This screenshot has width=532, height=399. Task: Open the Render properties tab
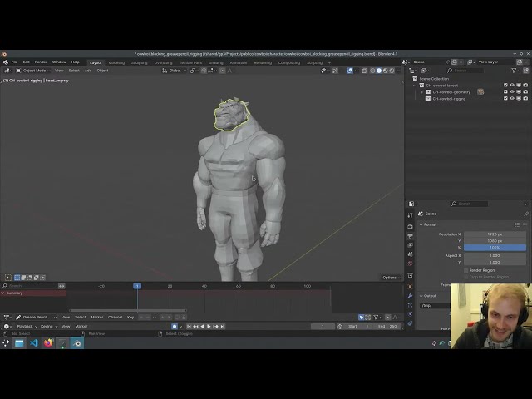[410, 227]
